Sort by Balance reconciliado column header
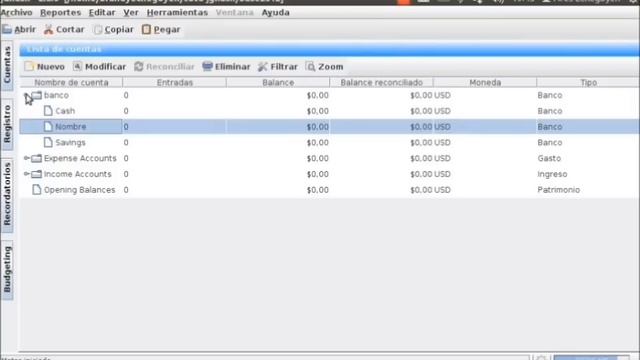This screenshot has height=360, width=640. 382,82
